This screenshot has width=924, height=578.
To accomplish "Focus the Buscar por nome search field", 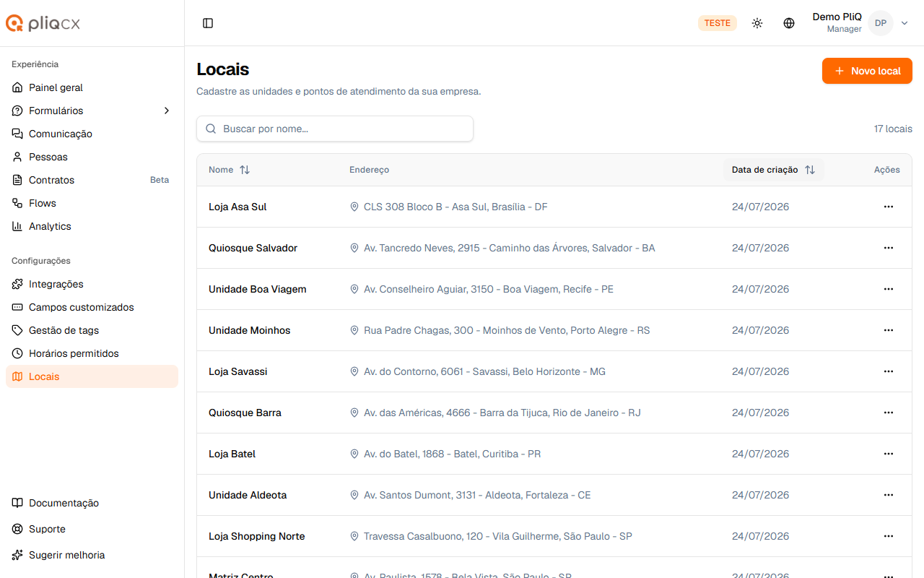I will pyautogui.click(x=335, y=129).
